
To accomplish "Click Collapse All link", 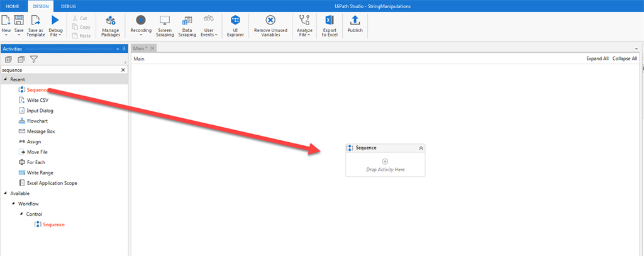I will [x=625, y=58].
